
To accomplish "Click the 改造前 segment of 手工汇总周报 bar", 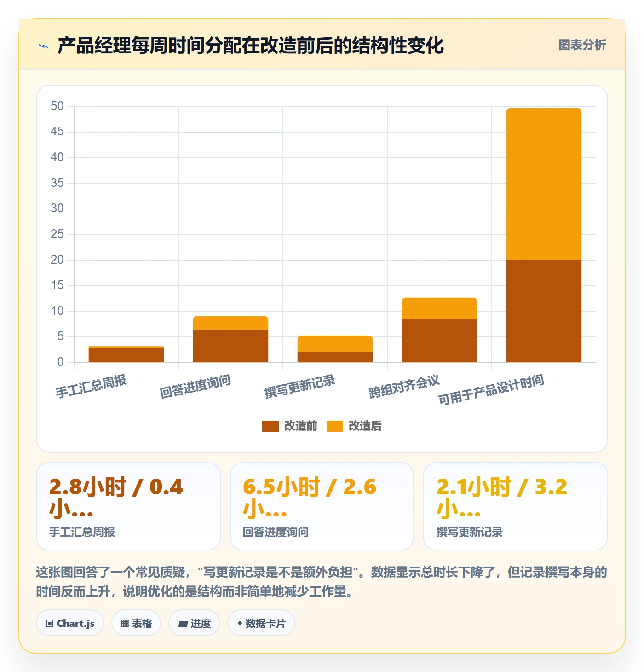I will pyautogui.click(x=126, y=355).
